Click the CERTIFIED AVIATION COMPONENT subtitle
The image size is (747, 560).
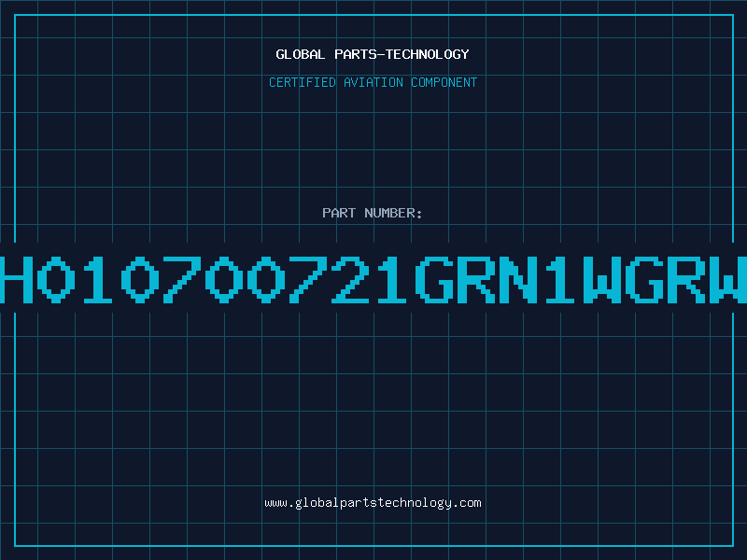click(373, 82)
